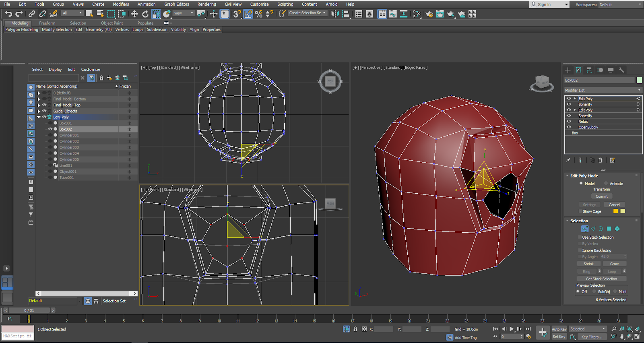
Task: Select Vertex sub-object level icon
Action: [x=585, y=229]
